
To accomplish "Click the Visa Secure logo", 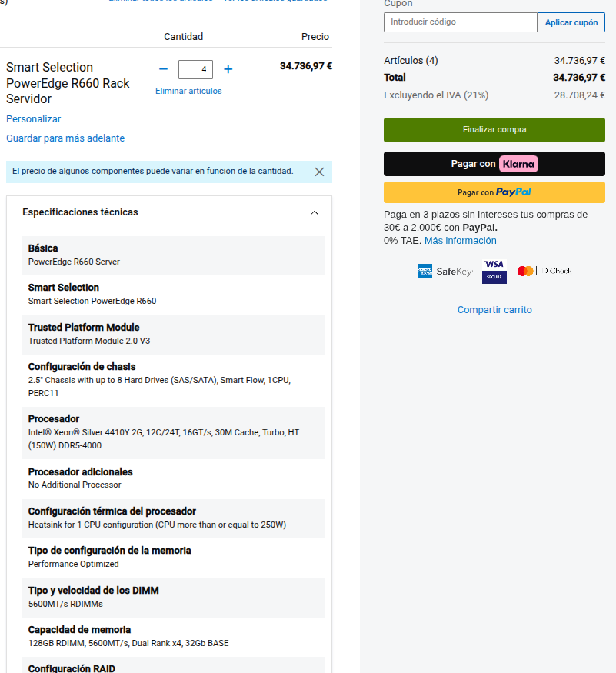I will coord(494,271).
